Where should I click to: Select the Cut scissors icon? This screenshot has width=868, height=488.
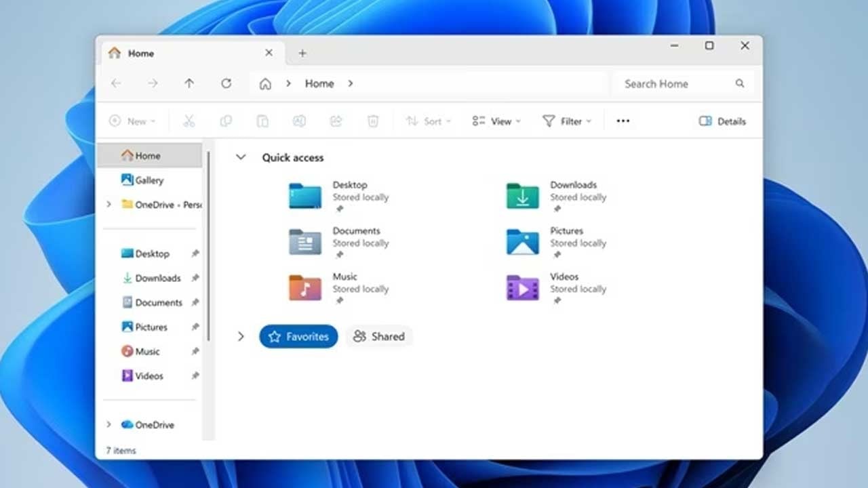coord(189,121)
